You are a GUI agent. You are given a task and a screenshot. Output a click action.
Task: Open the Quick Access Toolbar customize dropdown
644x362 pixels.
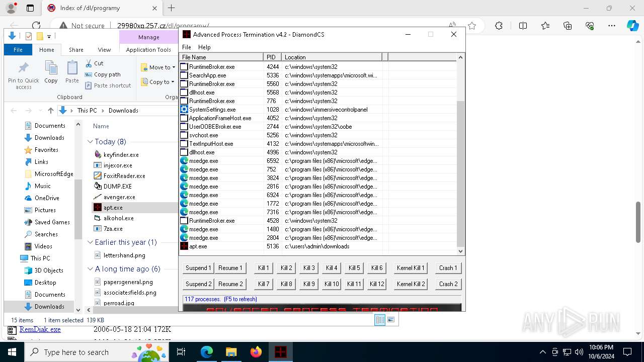coord(49,36)
